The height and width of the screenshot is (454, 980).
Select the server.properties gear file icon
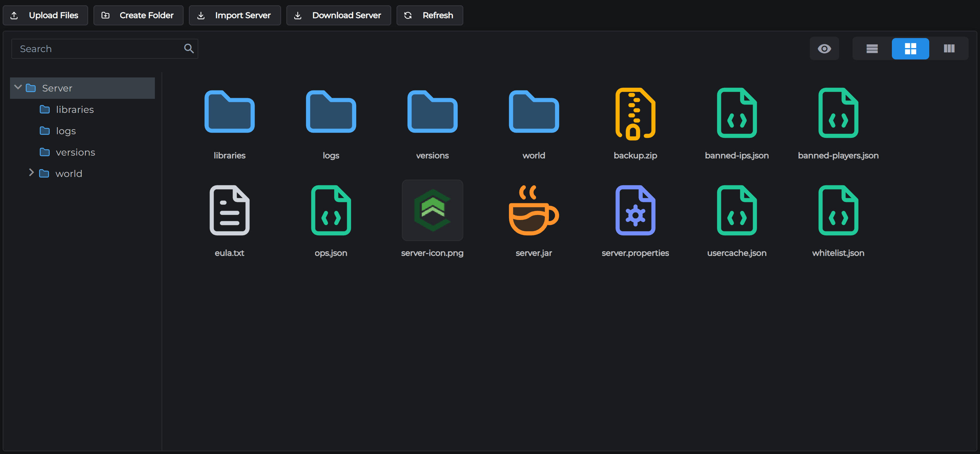pos(635,210)
